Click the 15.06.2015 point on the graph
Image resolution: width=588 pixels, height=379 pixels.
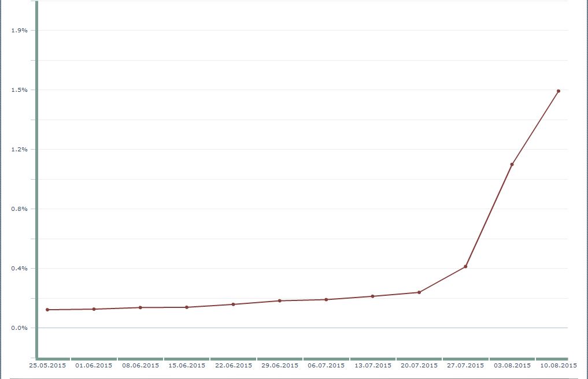coord(187,307)
